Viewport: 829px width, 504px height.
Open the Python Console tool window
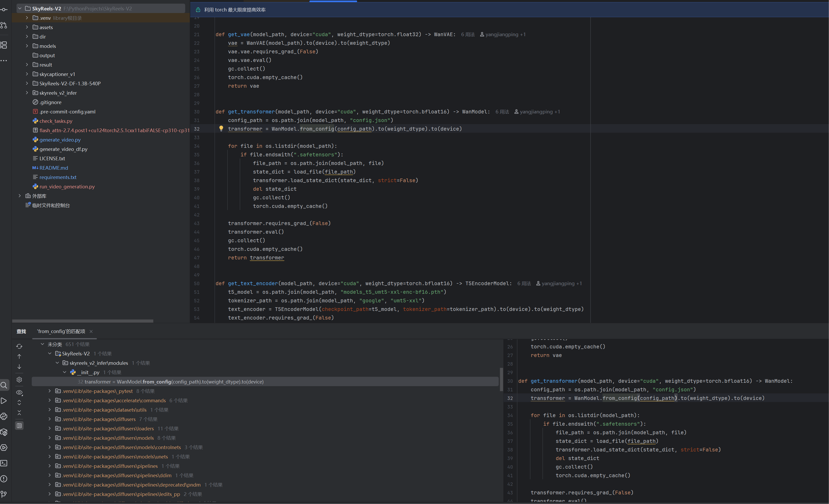click(4, 416)
